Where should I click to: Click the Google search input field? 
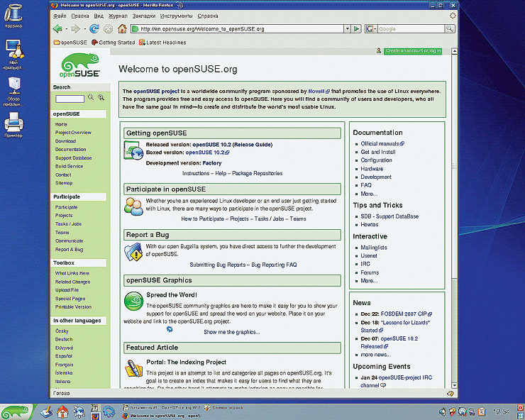pos(411,29)
